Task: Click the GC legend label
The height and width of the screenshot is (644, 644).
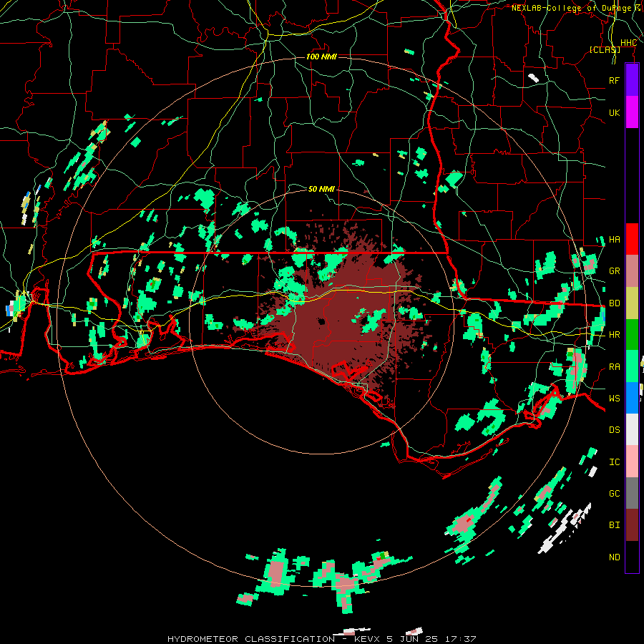Action: tap(615, 494)
